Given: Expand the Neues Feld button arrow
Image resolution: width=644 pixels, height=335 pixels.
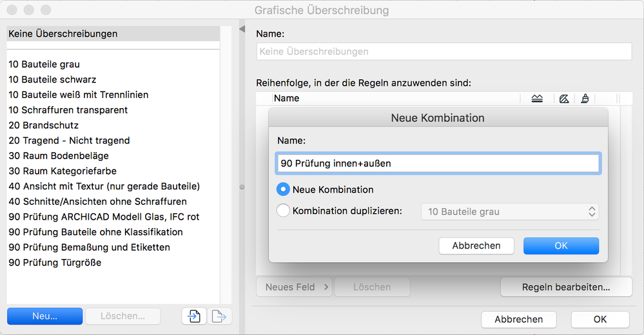Looking at the screenshot, I should click(x=326, y=287).
